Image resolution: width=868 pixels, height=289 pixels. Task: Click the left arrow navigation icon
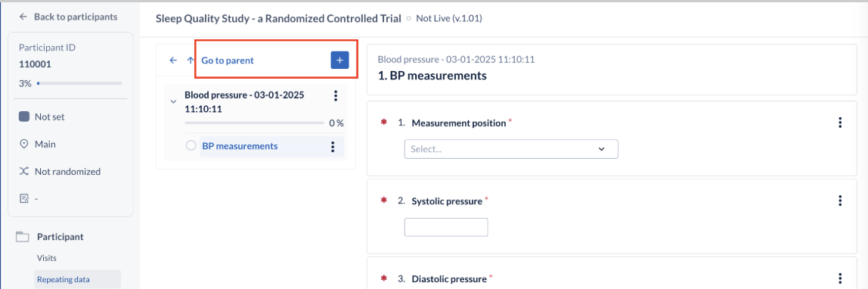coord(173,61)
